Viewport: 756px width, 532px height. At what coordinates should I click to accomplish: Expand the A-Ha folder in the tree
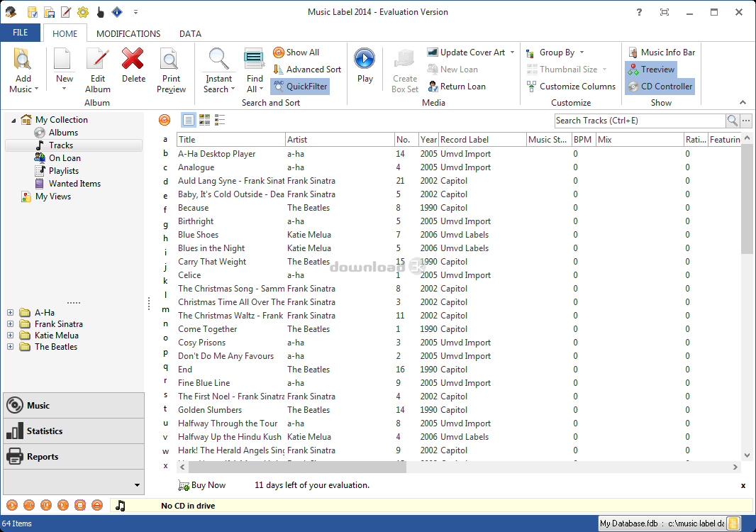point(10,313)
